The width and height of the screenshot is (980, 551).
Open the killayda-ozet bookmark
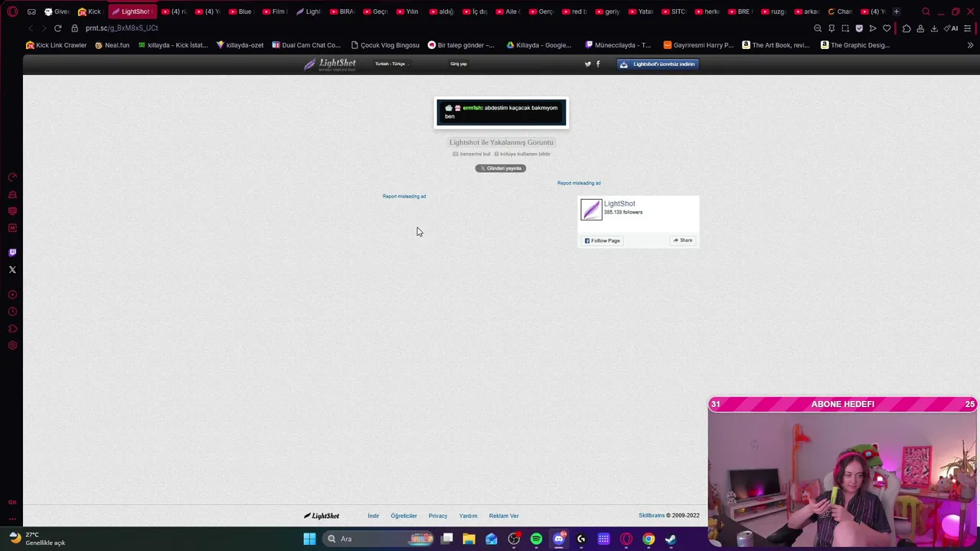coord(240,45)
